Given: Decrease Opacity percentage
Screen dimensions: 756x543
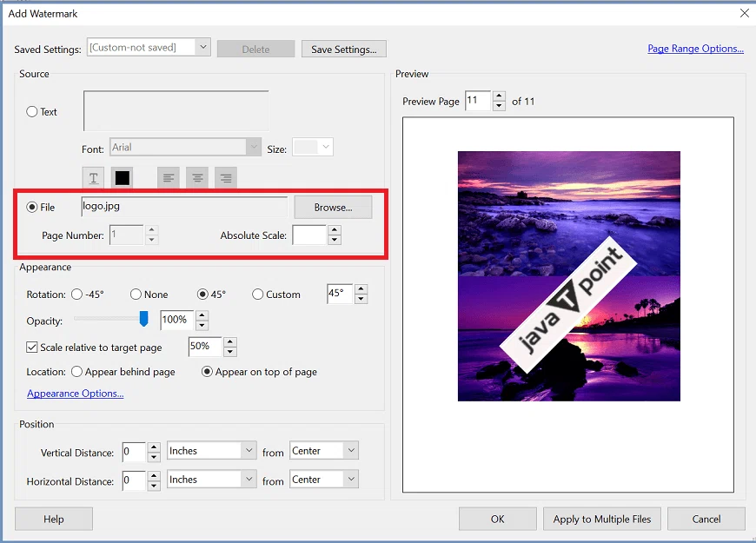Looking at the screenshot, I should coord(202,325).
